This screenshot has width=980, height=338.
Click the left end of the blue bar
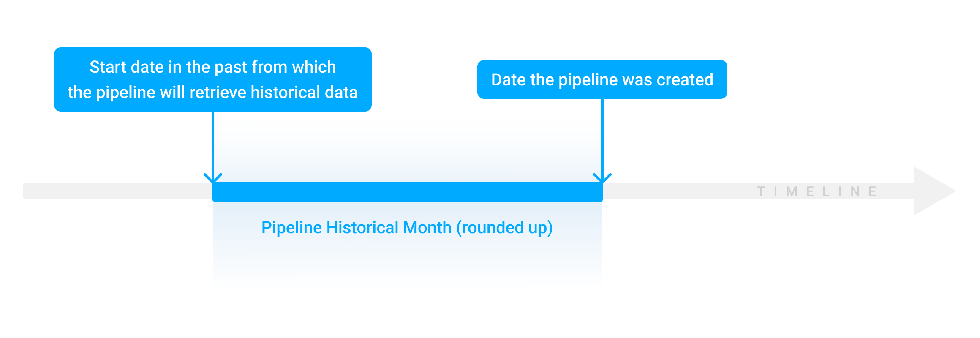216,192
